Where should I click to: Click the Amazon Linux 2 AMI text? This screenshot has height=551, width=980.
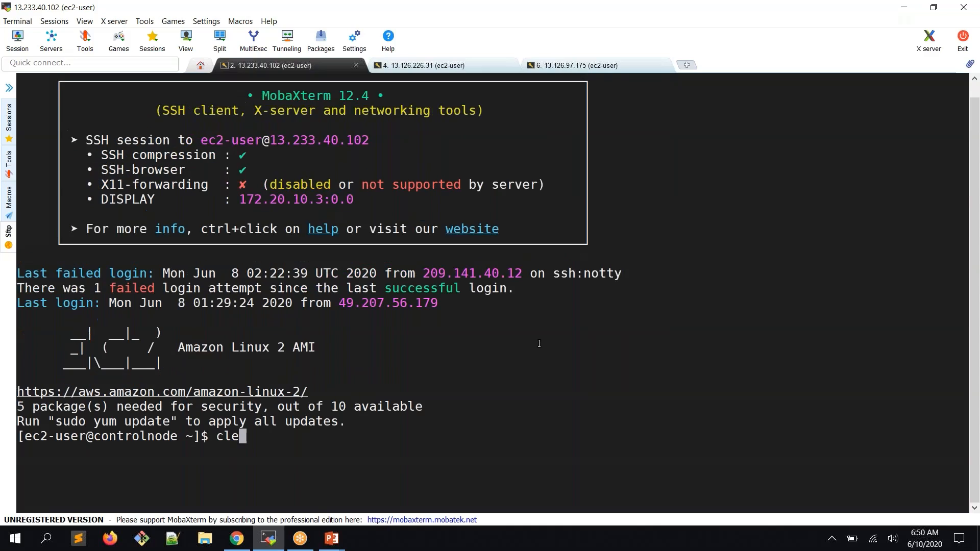[247, 347]
